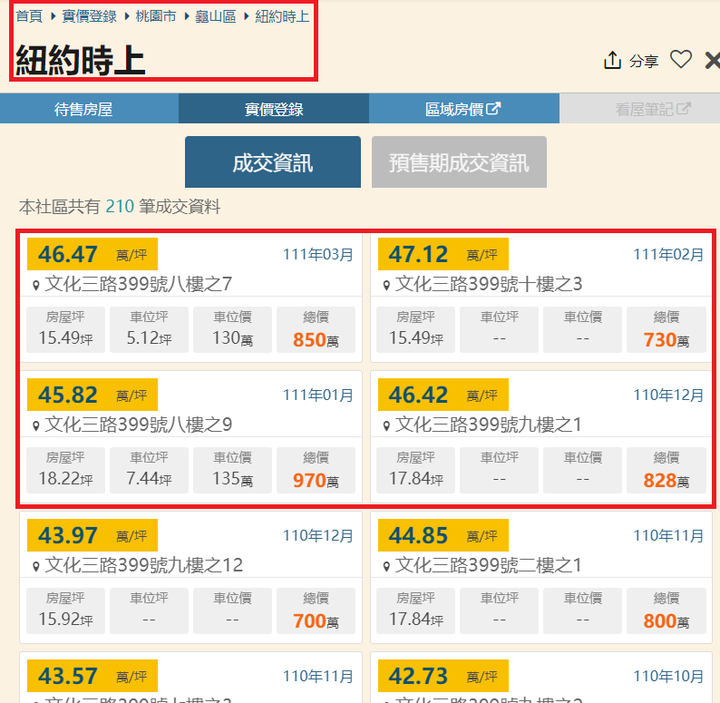This screenshot has height=703, width=720.
Task: Click total price 850萬
Action: pos(316,340)
